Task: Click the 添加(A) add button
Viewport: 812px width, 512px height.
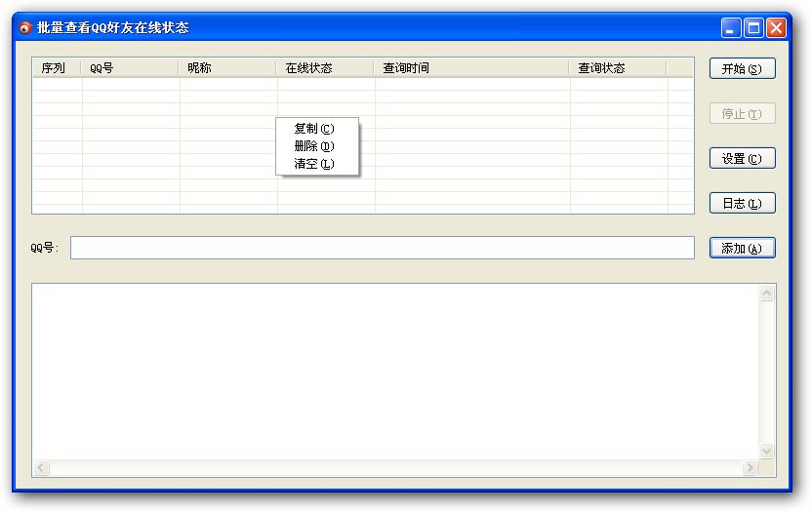Action: point(742,248)
